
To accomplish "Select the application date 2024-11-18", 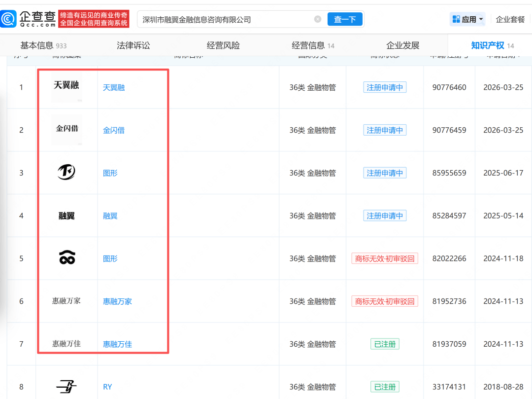I will [x=503, y=258].
